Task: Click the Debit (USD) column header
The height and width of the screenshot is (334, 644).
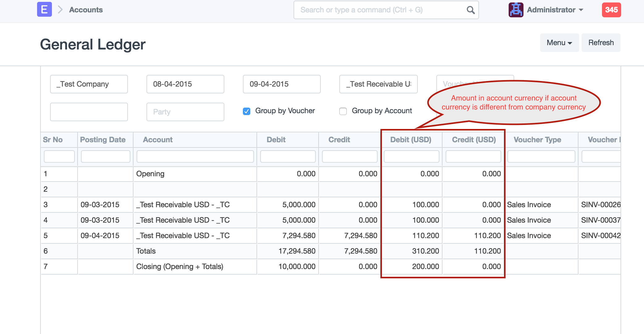Action: [411, 140]
